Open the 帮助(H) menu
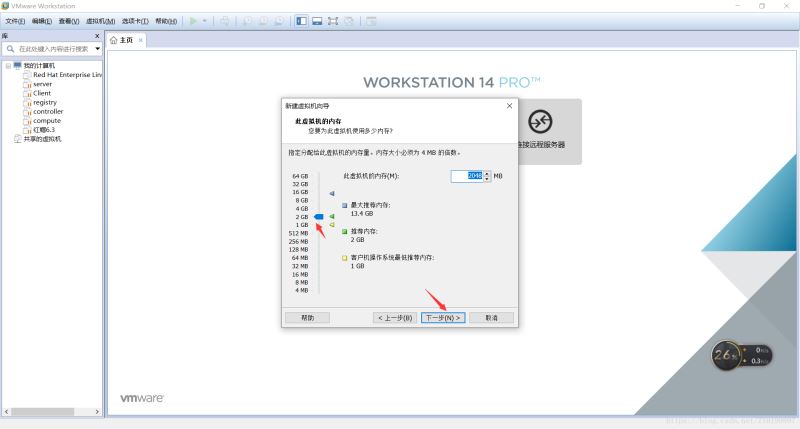This screenshot has height=429, width=800. pyautogui.click(x=166, y=21)
